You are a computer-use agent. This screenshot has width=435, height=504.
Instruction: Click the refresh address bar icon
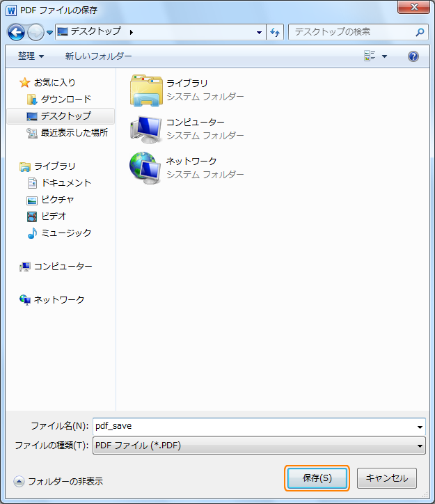click(275, 32)
